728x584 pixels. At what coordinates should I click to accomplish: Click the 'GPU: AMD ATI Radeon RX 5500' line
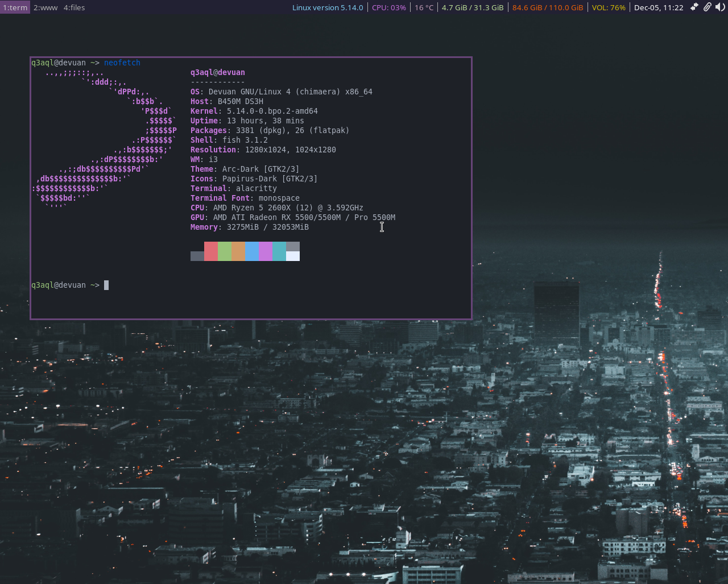[x=293, y=217]
